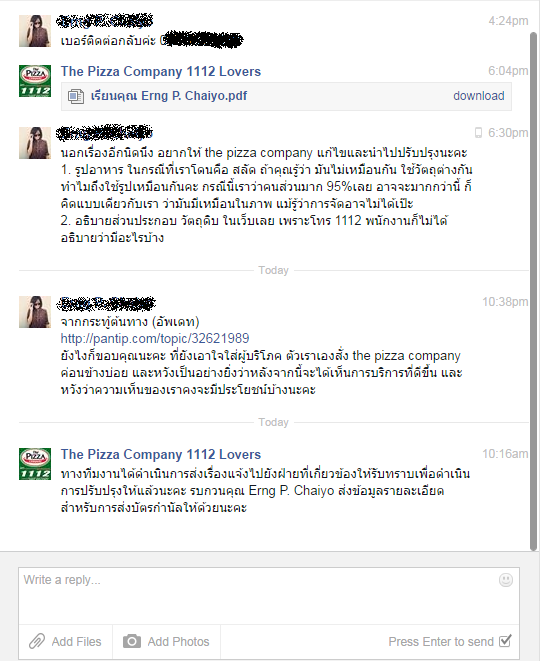Click the user's avatar at 6:30pm message
540x661 pixels.
[35, 143]
